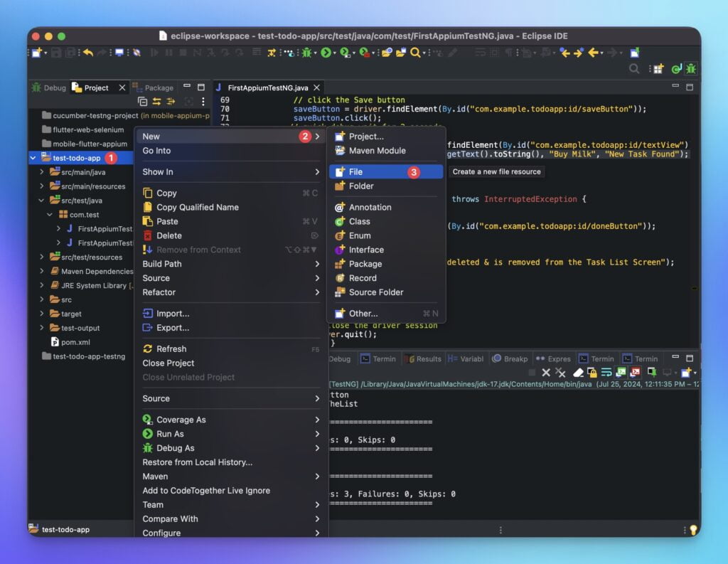Open the Project Explorer view menu dots
Screen dimensions: 728x564
[203, 101]
